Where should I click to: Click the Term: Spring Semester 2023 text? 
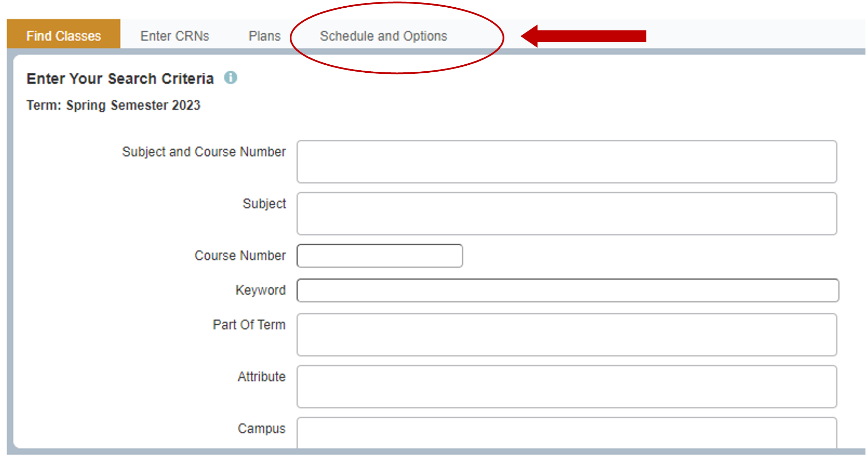tap(113, 105)
